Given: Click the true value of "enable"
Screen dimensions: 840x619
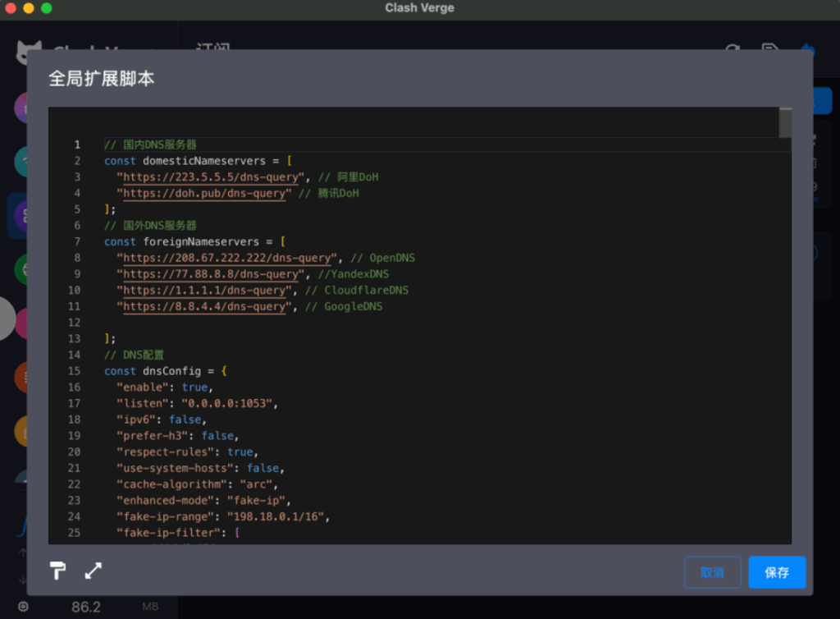Looking at the screenshot, I should coord(194,387).
